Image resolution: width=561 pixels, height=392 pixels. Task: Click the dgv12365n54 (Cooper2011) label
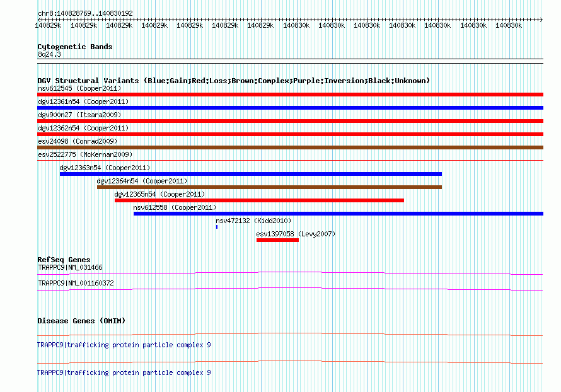[x=159, y=194]
